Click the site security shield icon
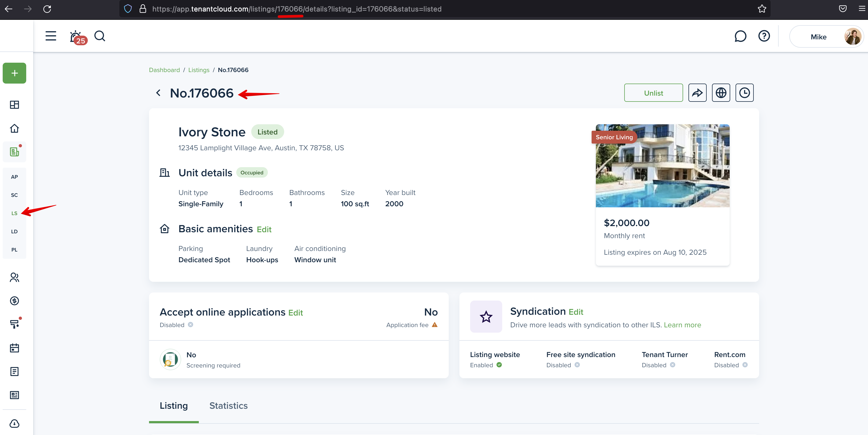The image size is (868, 435). pyautogui.click(x=128, y=9)
